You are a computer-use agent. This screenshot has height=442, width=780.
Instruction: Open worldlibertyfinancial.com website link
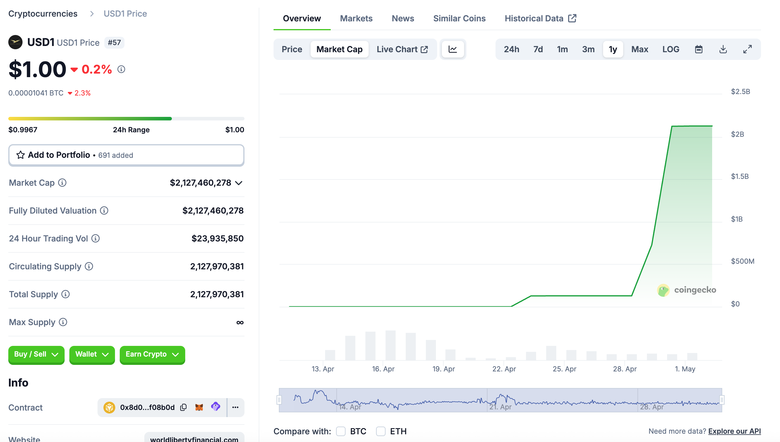coord(194,438)
